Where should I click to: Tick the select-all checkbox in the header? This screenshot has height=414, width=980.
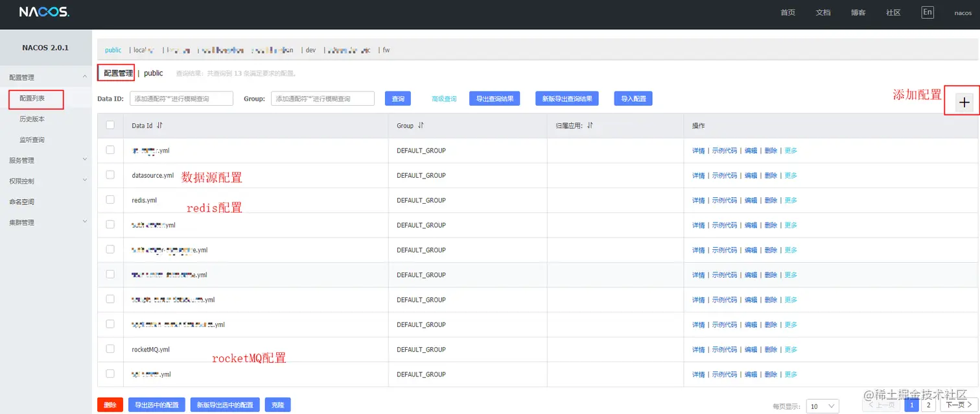[x=110, y=125]
